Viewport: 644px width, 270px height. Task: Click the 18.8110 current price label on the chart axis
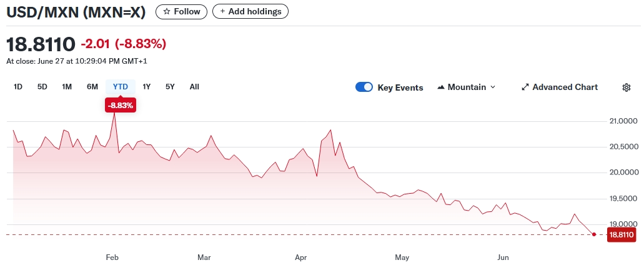pyautogui.click(x=621, y=234)
